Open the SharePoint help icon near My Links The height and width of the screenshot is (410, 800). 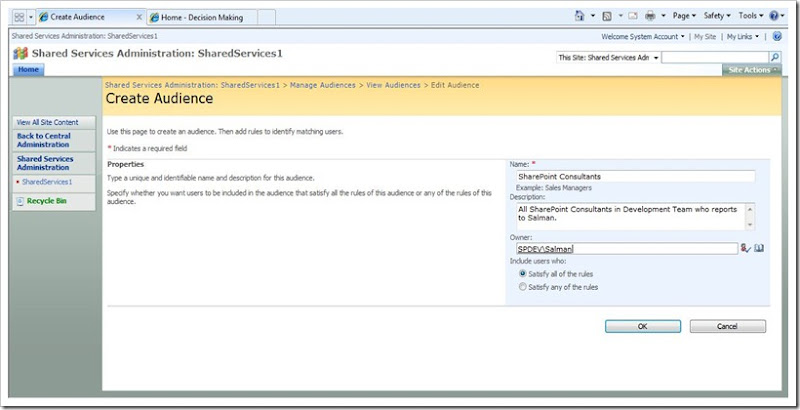coord(777,36)
